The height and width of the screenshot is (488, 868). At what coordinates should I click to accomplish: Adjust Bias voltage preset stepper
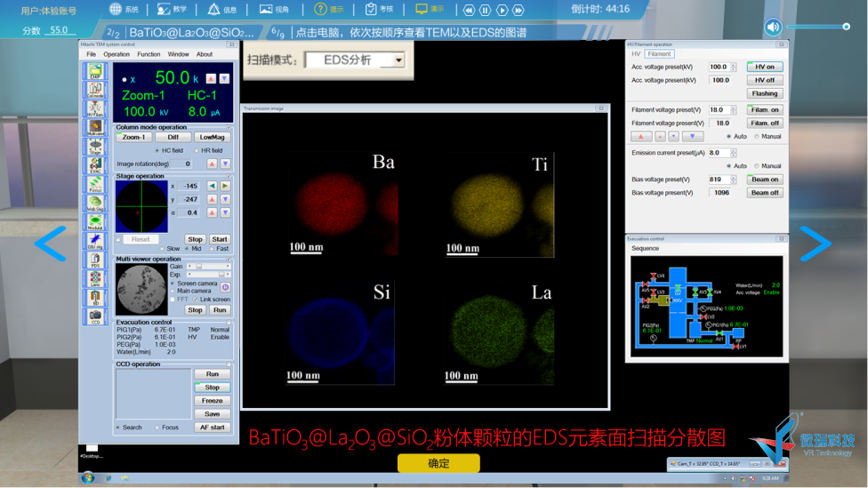tap(734, 180)
